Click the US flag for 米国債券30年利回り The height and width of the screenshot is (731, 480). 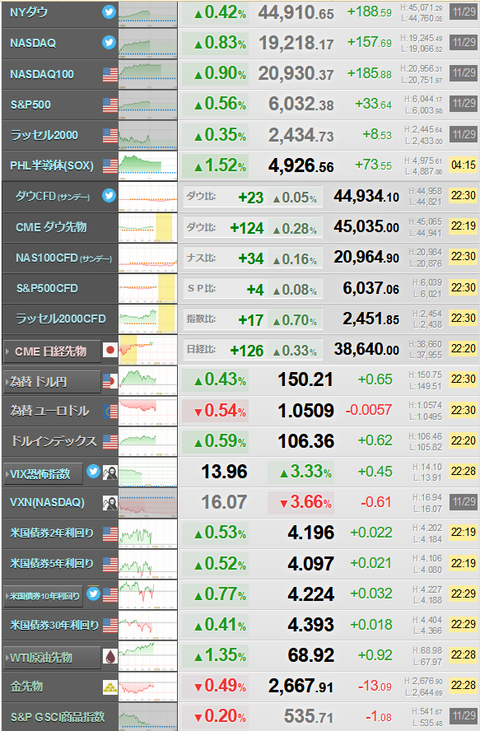[x=110, y=625]
